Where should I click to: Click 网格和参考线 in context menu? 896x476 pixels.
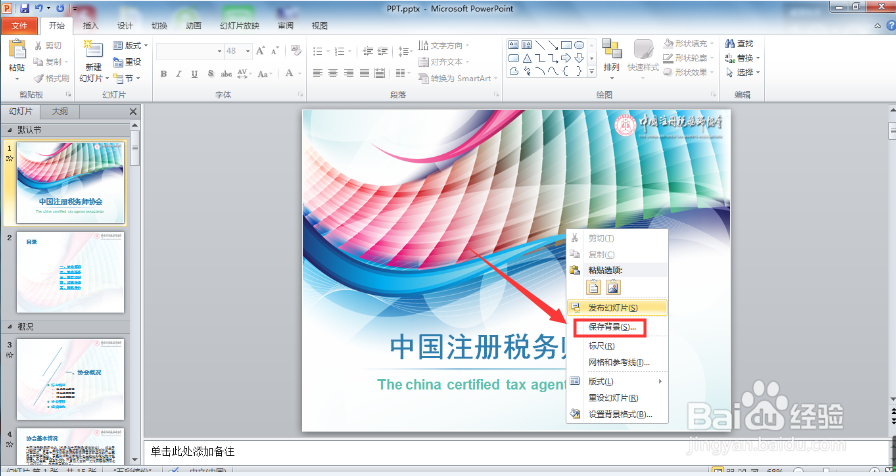[x=617, y=362]
